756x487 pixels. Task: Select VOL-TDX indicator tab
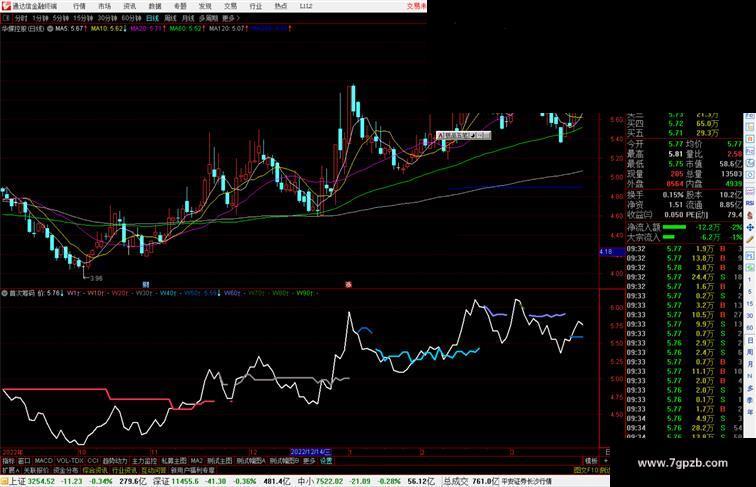(70, 461)
